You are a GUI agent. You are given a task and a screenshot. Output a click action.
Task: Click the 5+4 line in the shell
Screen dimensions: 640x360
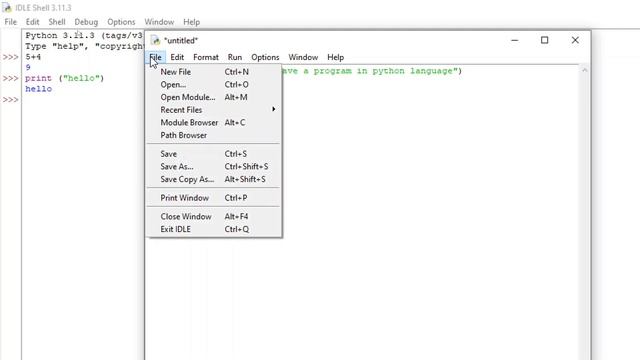pyautogui.click(x=33, y=57)
